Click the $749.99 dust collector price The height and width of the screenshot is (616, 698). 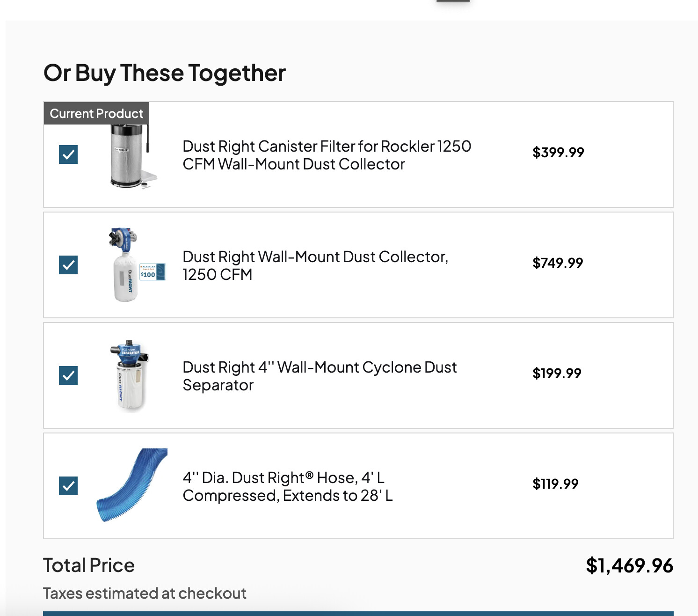558,263
